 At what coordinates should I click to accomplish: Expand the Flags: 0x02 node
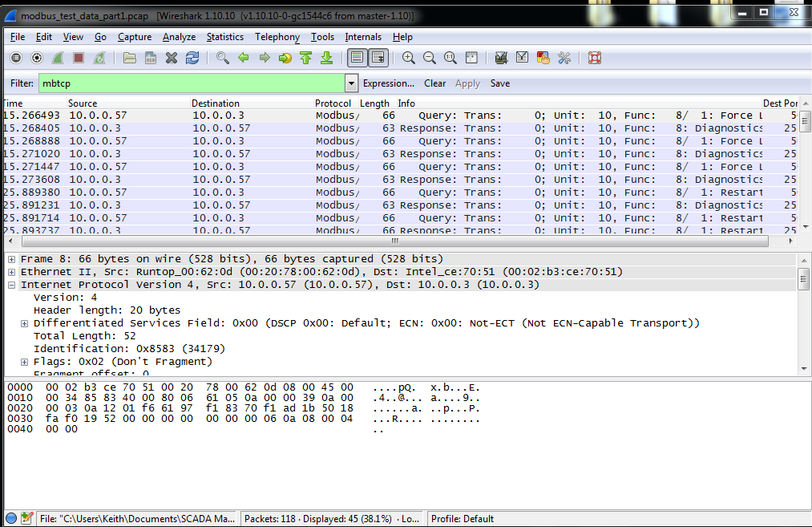[x=24, y=362]
